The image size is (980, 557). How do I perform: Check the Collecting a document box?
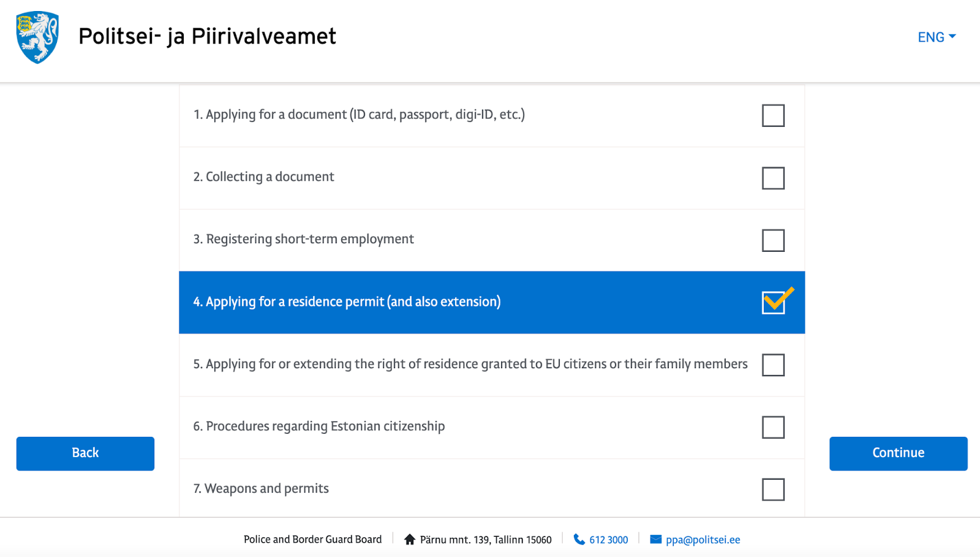(773, 178)
